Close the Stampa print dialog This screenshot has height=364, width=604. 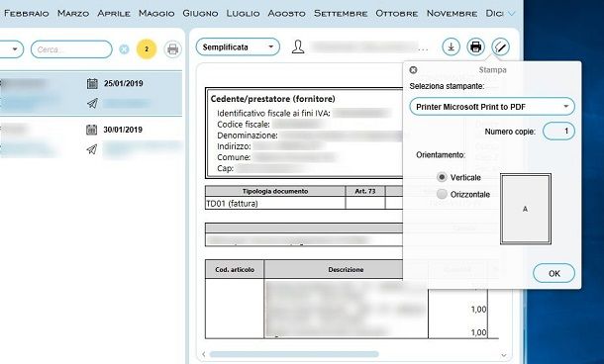413,70
